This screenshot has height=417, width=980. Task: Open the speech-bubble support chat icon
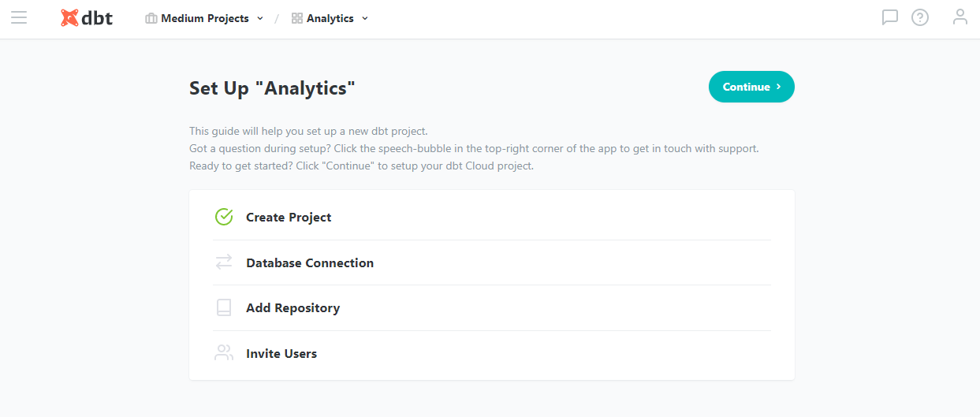pos(890,17)
